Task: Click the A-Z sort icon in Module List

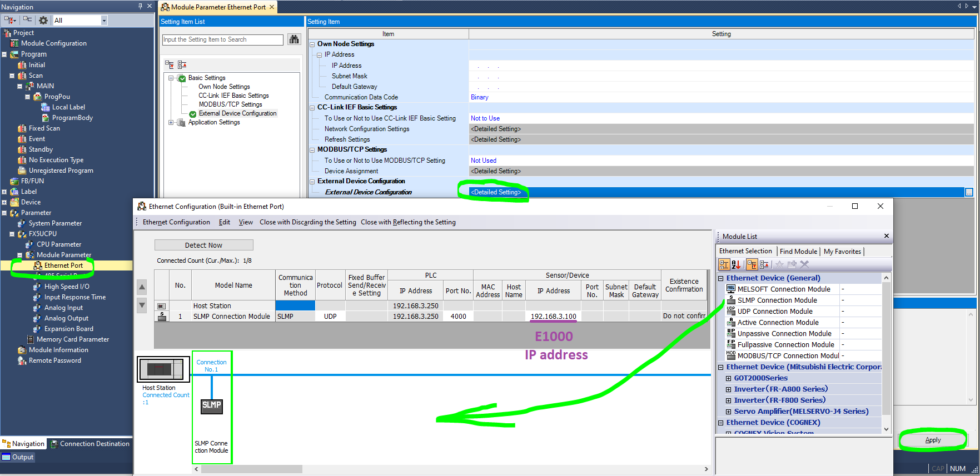Action: (x=736, y=265)
